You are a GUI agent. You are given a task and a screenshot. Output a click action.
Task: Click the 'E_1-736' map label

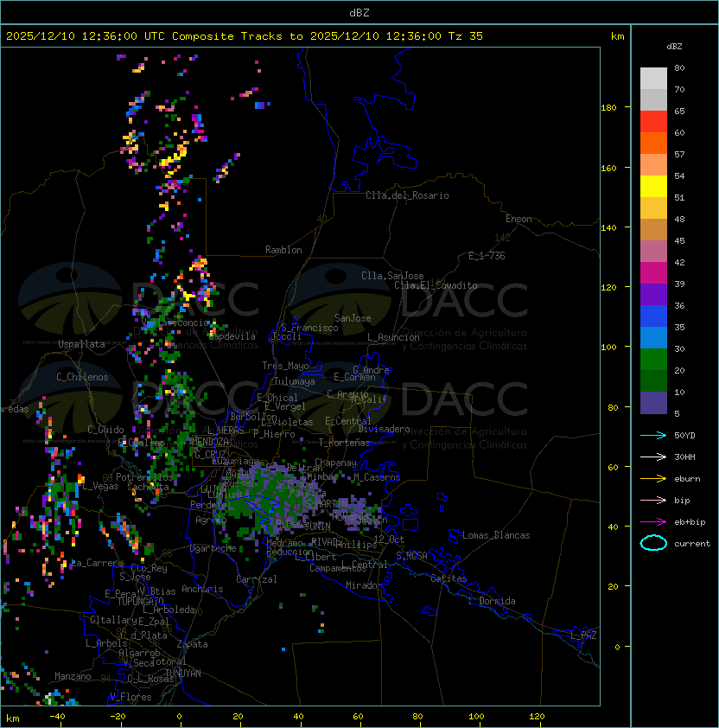point(487,256)
